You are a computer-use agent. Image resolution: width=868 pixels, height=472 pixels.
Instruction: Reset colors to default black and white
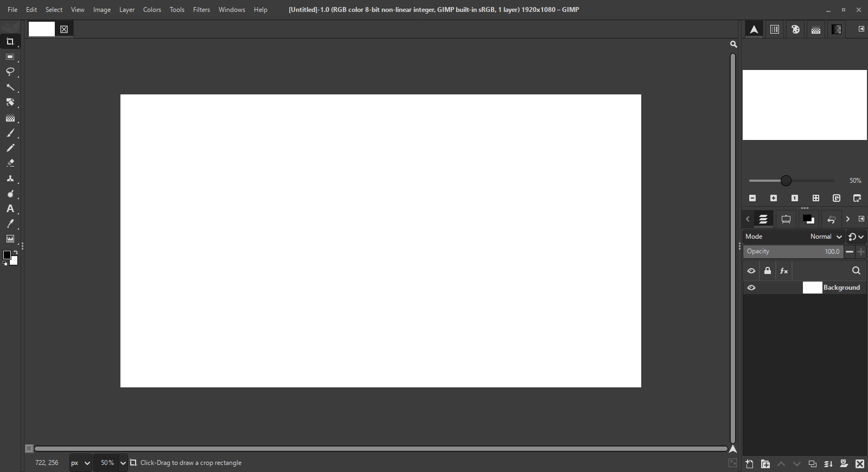[5, 263]
